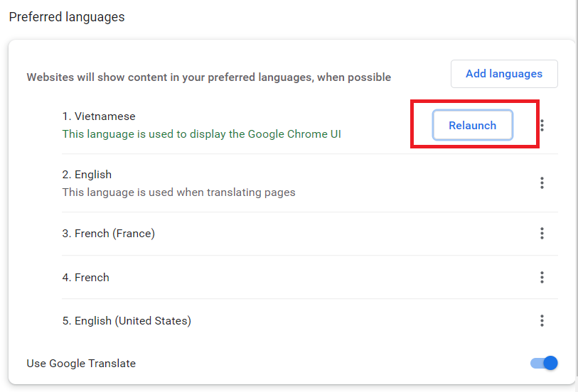Screen dimensions: 578x392
Task: Open more actions for English (United States)
Action: point(542,320)
